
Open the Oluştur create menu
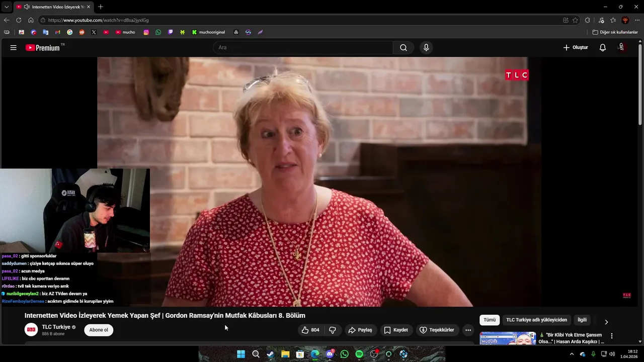(575, 48)
